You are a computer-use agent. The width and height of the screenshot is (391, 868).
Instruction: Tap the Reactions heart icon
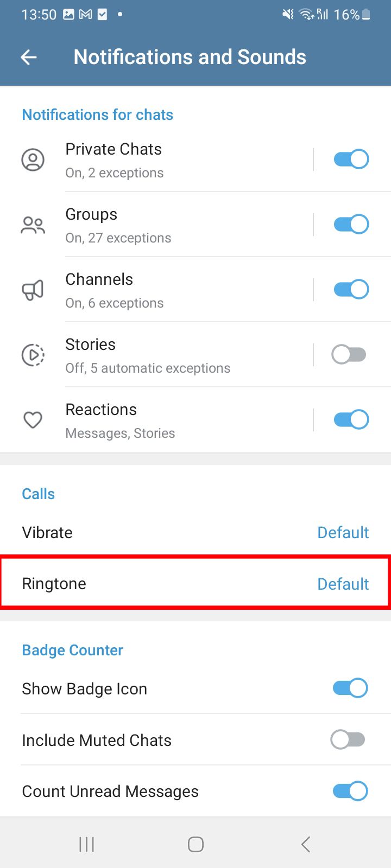coord(33,419)
